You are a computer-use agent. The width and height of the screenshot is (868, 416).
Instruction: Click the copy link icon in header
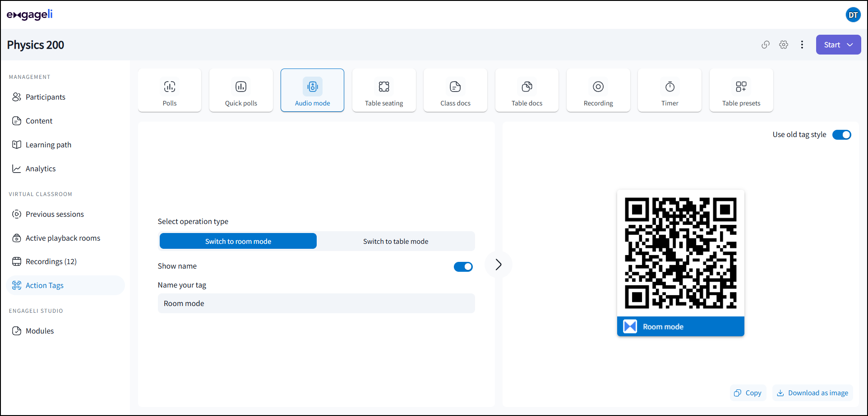(x=766, y=45)
